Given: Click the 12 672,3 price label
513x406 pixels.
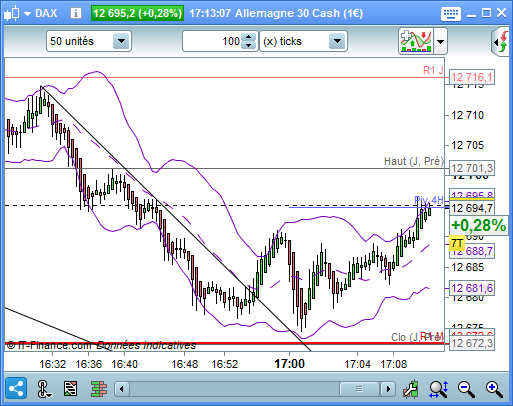Looking at the screenshot, I should (x=472, y=343).
